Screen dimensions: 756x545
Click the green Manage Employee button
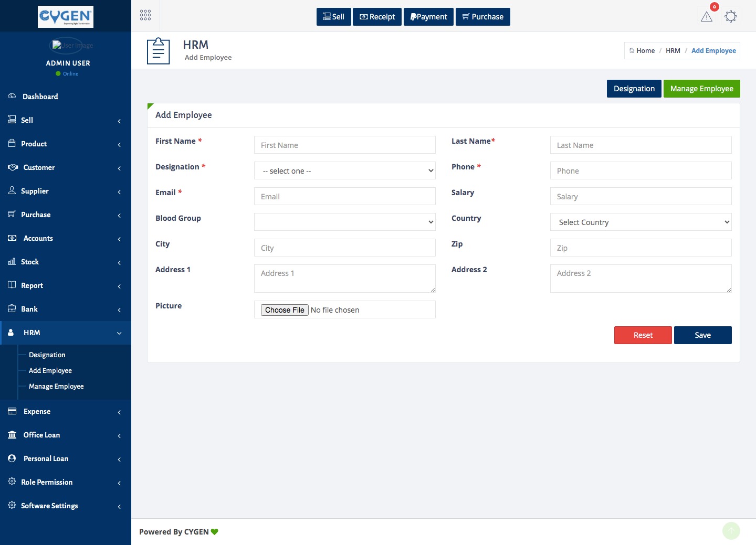pyautogui.click(x=702, y=89)
